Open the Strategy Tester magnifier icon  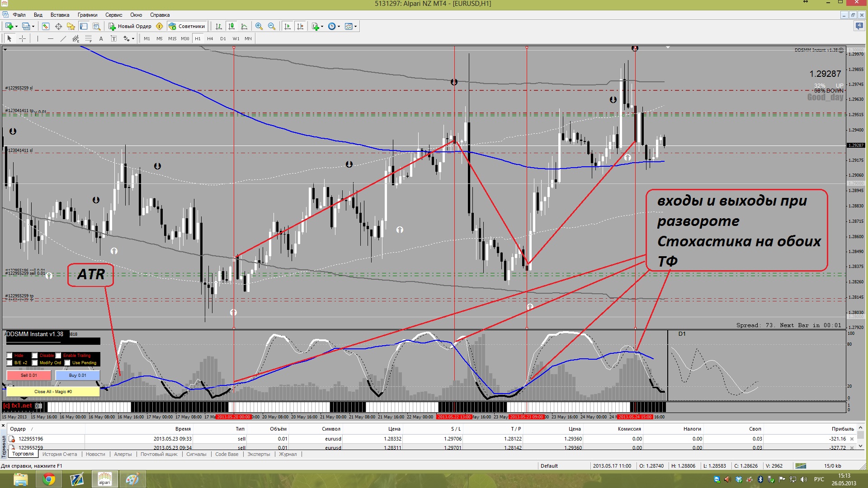(96, 26)
